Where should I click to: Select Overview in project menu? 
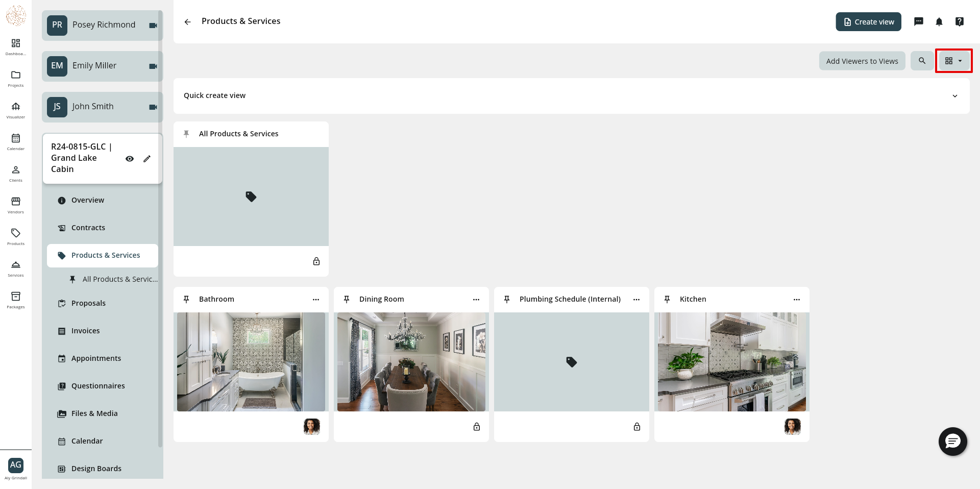tap(103, 200)
